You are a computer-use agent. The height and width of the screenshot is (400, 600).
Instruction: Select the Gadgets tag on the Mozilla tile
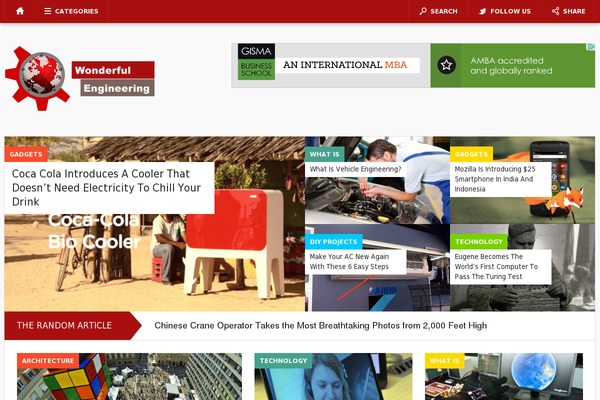point(471,154)
